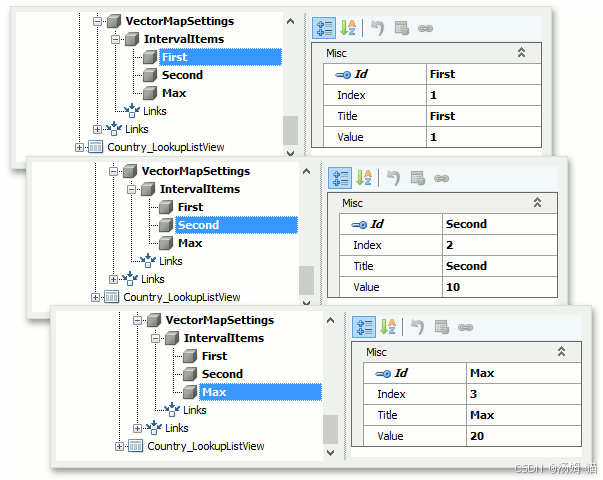This screenshot has height=480, width=603.
Task: Edit Value field showing 1 in top grid
Action: pyautogui.click(x=483, y=137)
